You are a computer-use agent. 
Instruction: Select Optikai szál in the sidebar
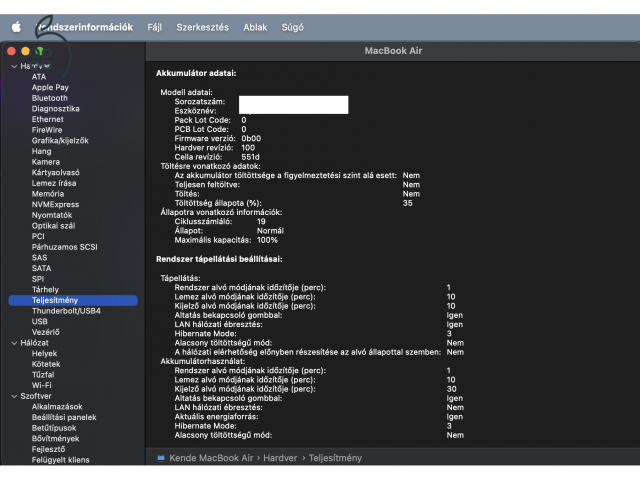click(53, 225)
